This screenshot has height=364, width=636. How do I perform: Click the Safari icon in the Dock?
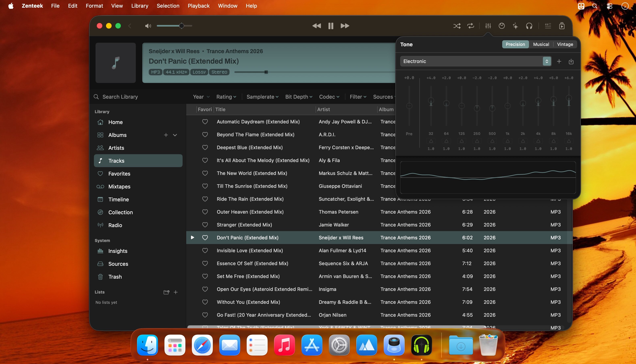click(x=202, y=345)
